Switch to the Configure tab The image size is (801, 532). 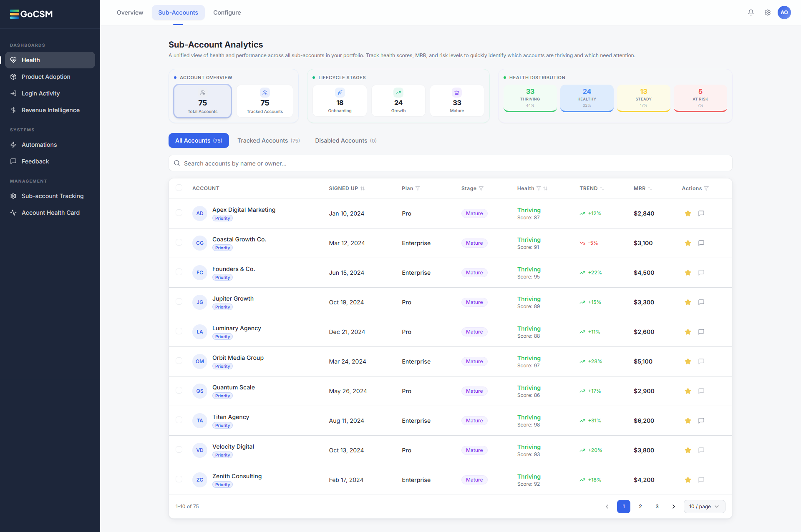227,13
